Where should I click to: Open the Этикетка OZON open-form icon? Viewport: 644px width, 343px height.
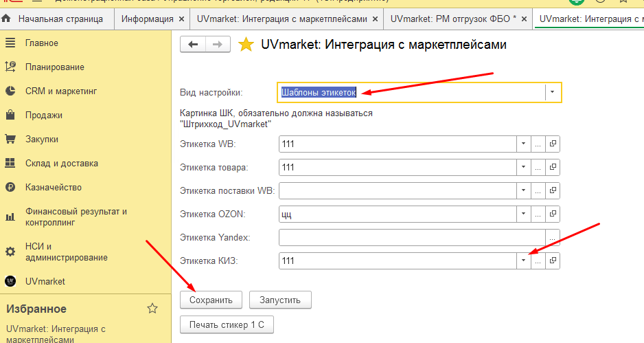pos(553,214)
